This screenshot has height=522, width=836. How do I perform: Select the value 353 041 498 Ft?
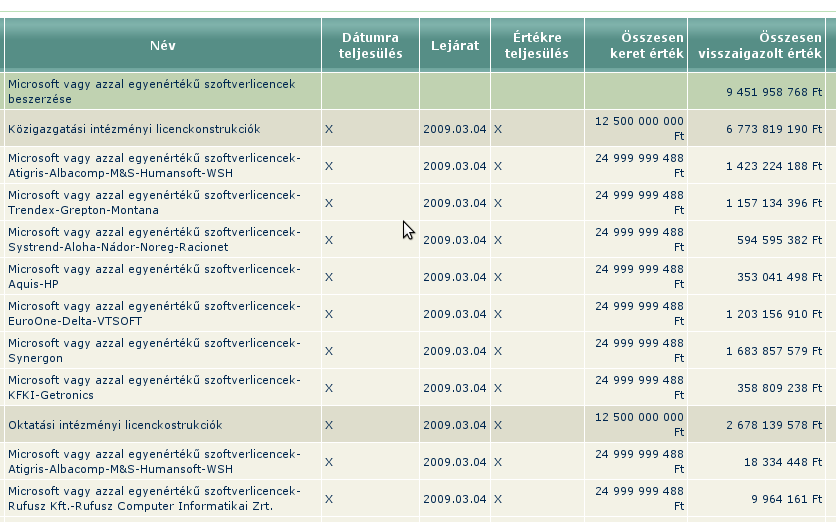click(x=779, y=277)
